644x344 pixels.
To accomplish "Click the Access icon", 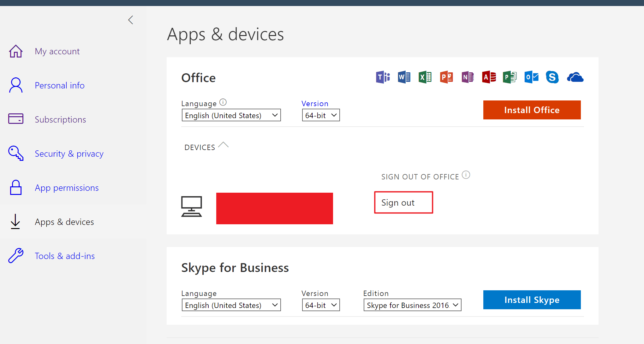I will pyautogui.click(x=489, y=77).
